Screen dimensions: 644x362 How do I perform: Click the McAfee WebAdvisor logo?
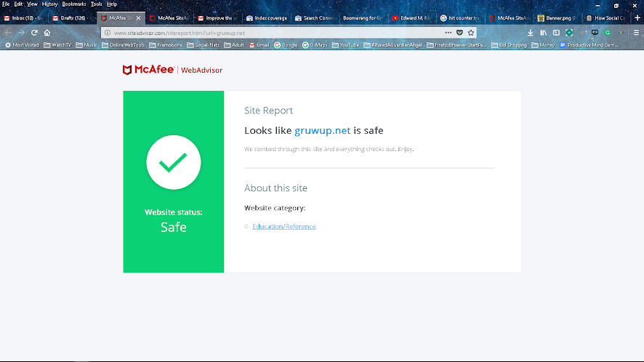point(172,70)
